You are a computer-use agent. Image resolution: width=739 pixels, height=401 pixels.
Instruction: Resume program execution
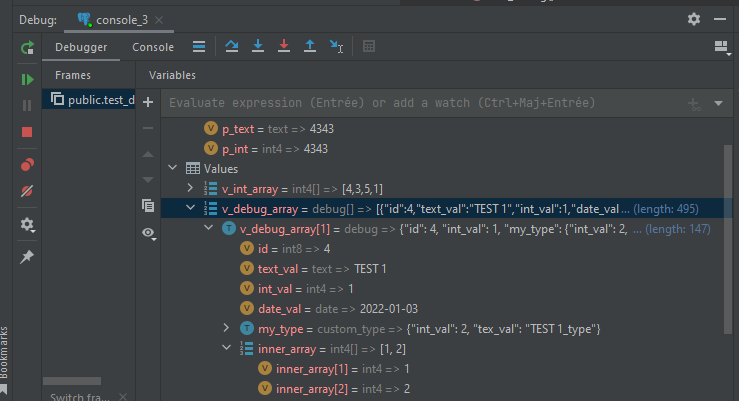click(27, 80)
